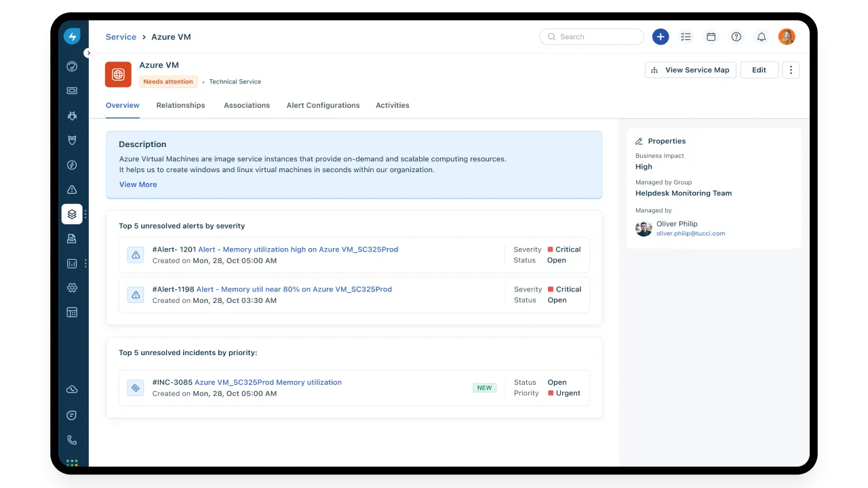The height and width of the screenshot is (488, 868).
Task: Click the View Service Map button
Action: pos(690,70)
